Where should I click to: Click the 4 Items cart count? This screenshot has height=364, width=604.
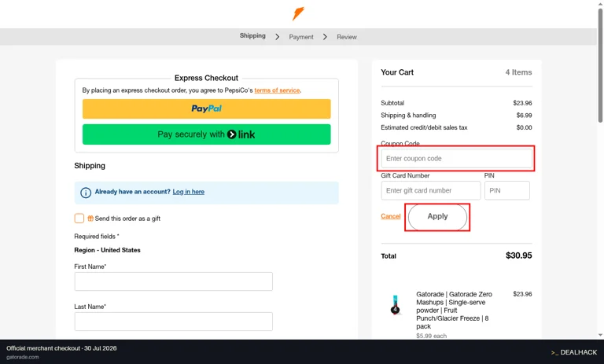click(518, 72)
